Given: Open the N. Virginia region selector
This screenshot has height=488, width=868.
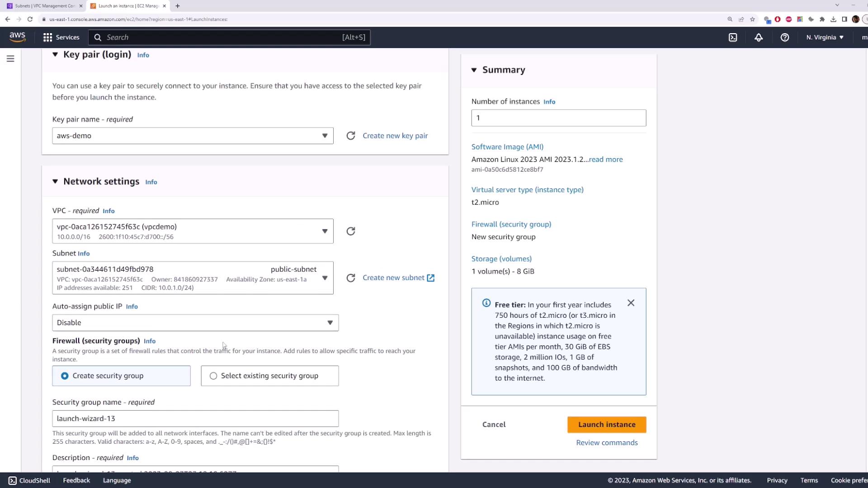Looking at the screenshot, I should coord(825,38).
